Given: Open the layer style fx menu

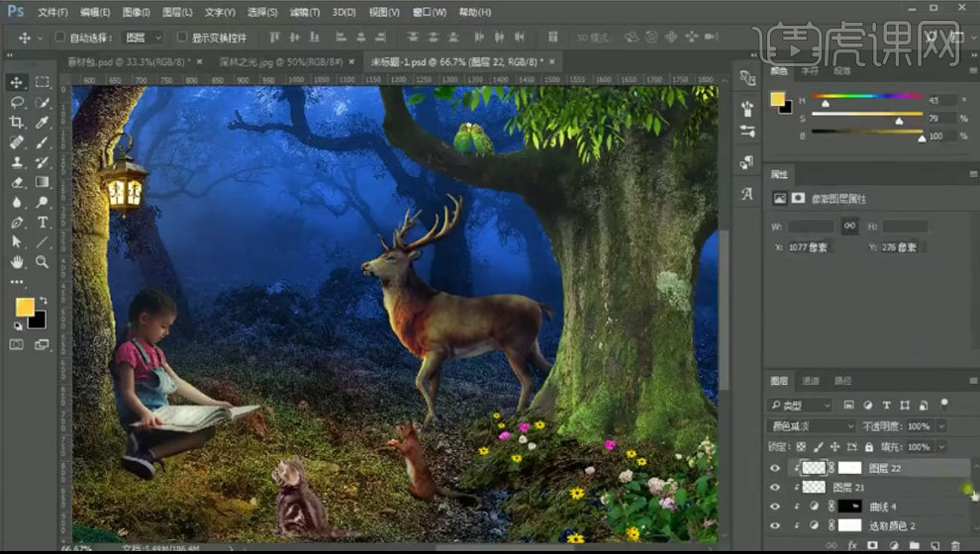Looking at the screenshot, I should pos(852,545).
